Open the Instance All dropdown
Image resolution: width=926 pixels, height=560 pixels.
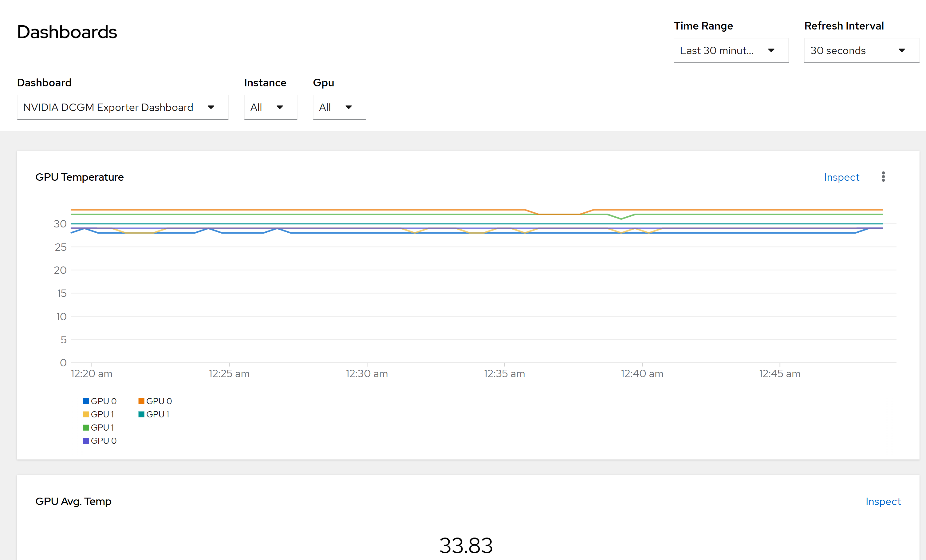click(x=256, y=108)
